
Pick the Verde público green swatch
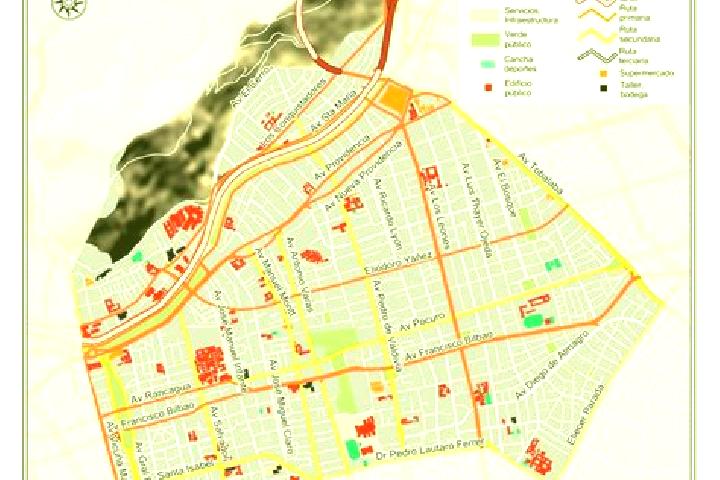tap(485, 40)
